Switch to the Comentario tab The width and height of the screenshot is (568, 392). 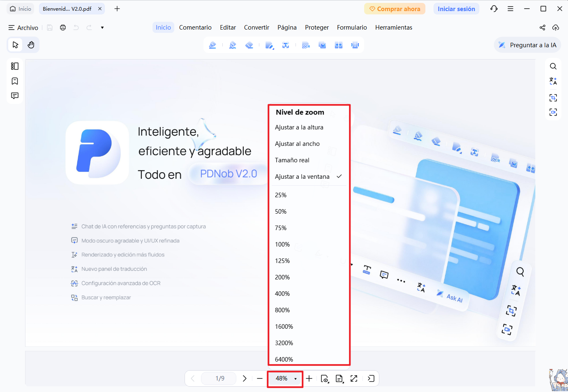click(x=195, y=28)
